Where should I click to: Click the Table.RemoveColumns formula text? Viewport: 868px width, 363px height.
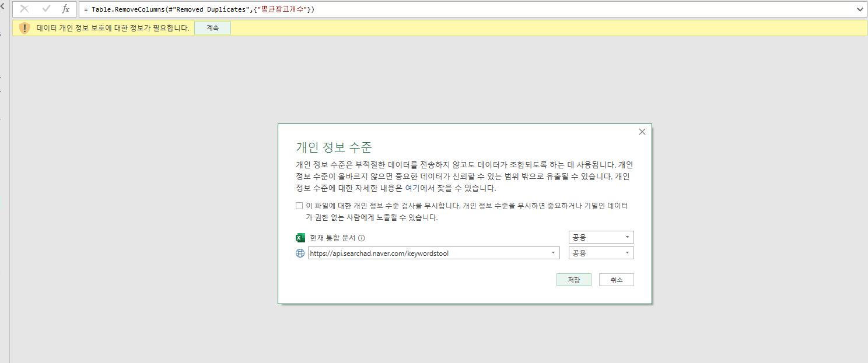175,9
